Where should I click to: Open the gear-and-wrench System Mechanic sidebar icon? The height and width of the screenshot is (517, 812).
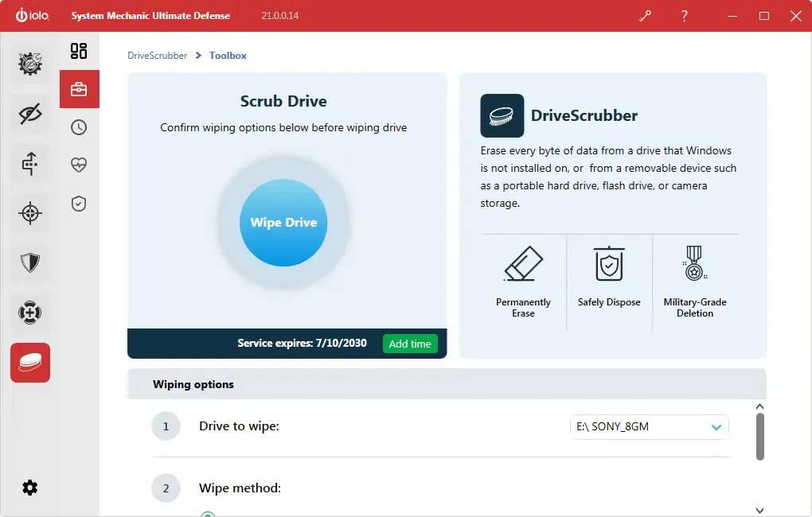(x=30, y=64)
